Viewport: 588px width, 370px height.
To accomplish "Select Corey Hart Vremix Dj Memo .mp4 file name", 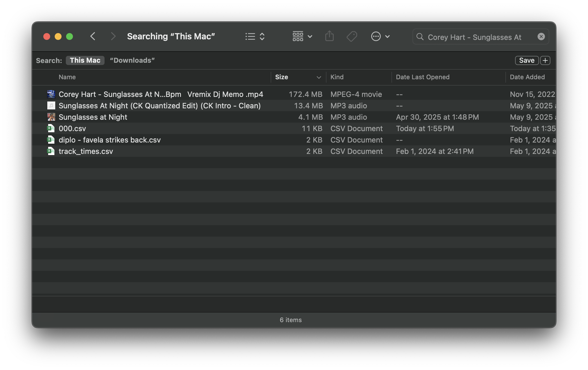I will tap(161, 94).
